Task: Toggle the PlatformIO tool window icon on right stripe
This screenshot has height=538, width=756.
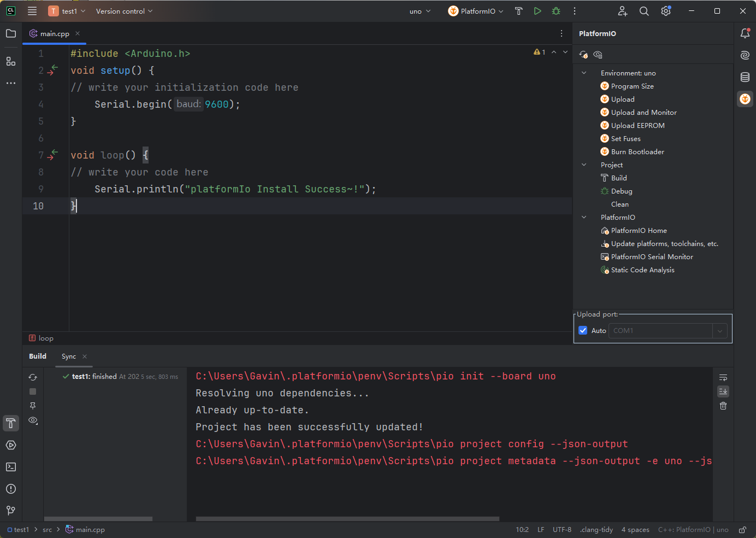Action: click(x=745, y=99)
